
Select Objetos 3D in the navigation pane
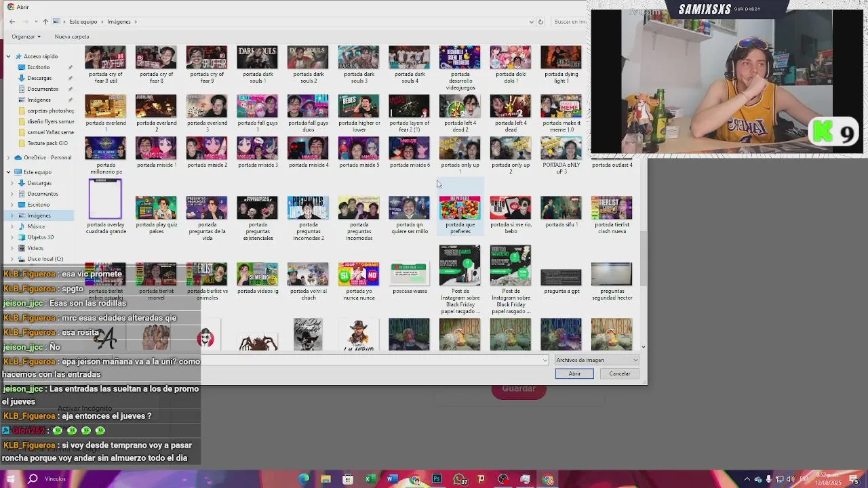(40, 237)
